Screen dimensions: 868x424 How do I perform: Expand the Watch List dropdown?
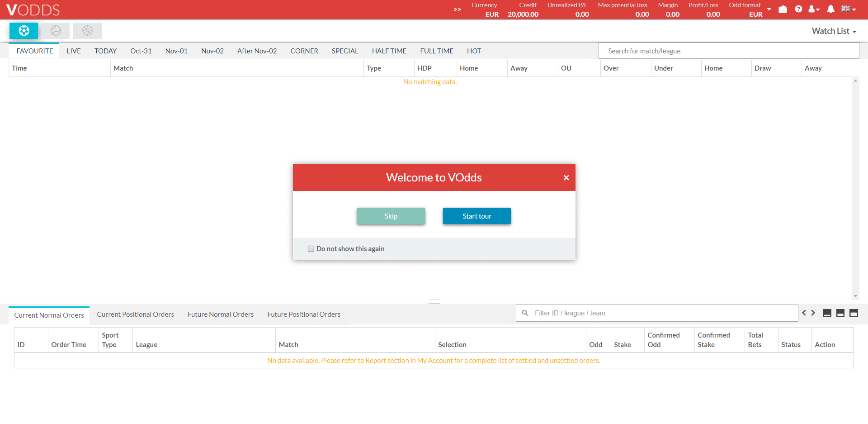(834, 31)
